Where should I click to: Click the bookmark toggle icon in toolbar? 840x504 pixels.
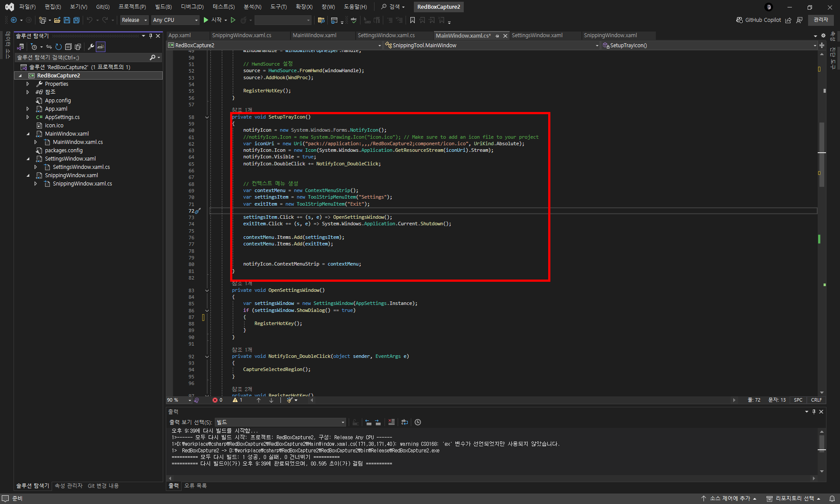click(x=412, y=20)
